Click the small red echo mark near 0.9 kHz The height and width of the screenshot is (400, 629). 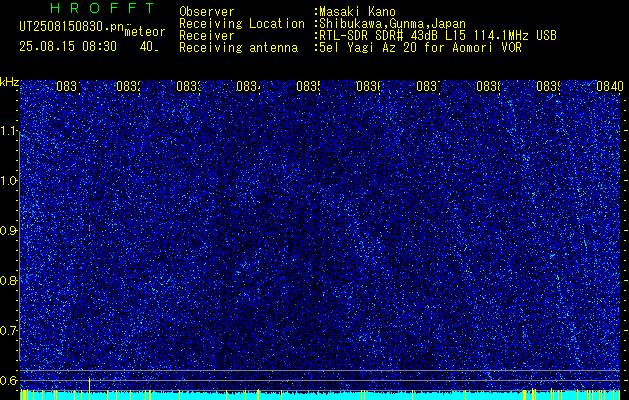pyautogui.click(x=89, y=228)
